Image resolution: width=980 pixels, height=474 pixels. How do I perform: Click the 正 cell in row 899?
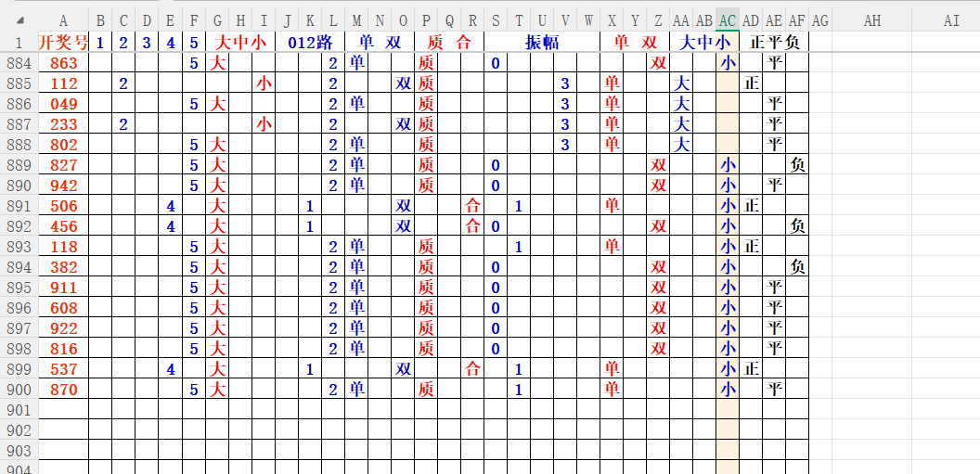(x=751, y=369)
